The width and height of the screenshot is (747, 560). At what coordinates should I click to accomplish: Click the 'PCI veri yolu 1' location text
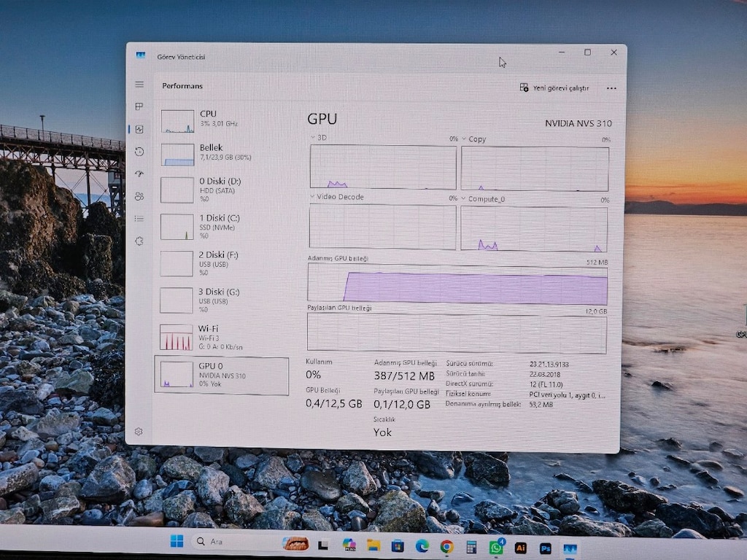[567, 394]
